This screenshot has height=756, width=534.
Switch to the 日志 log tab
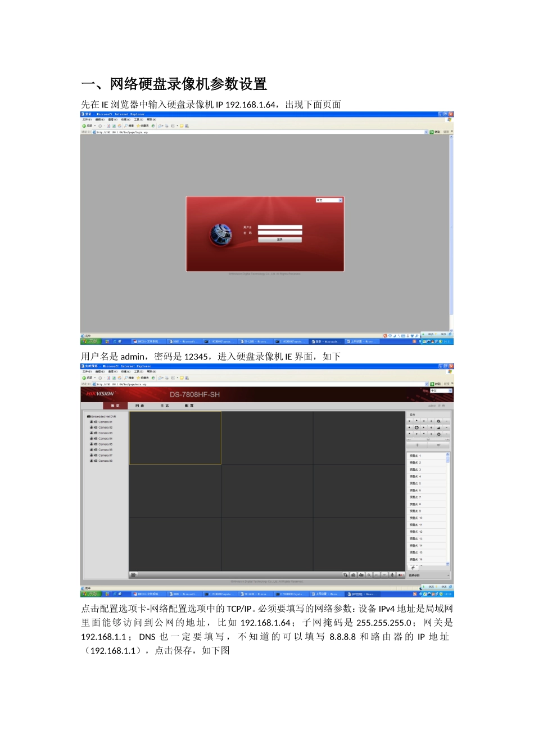[x=165, y=406]
